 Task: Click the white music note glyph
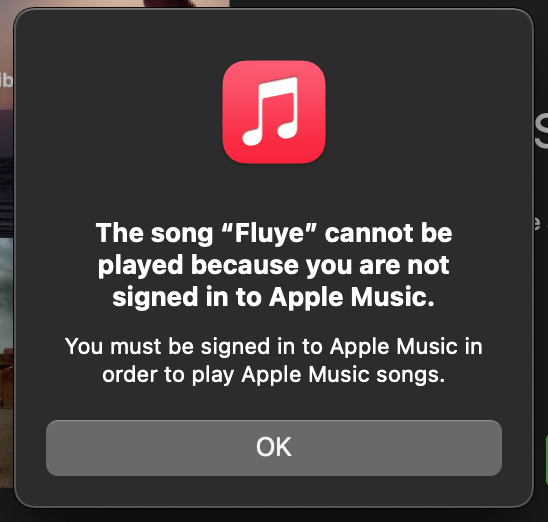(271, 111)
